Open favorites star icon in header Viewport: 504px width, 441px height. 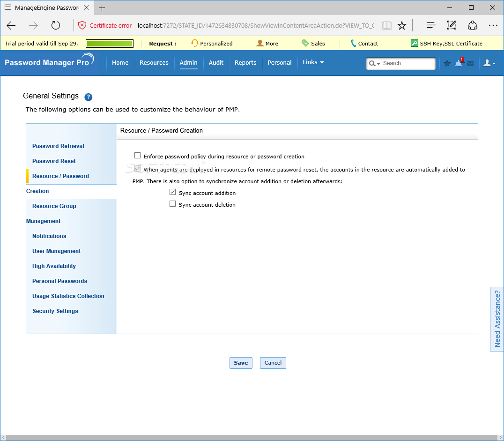[447, 63]
